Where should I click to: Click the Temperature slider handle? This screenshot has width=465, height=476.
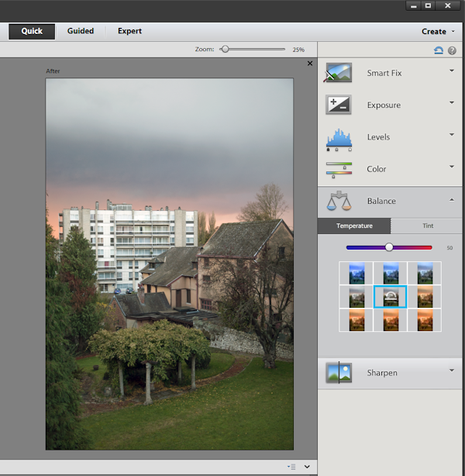pos(389,247)
